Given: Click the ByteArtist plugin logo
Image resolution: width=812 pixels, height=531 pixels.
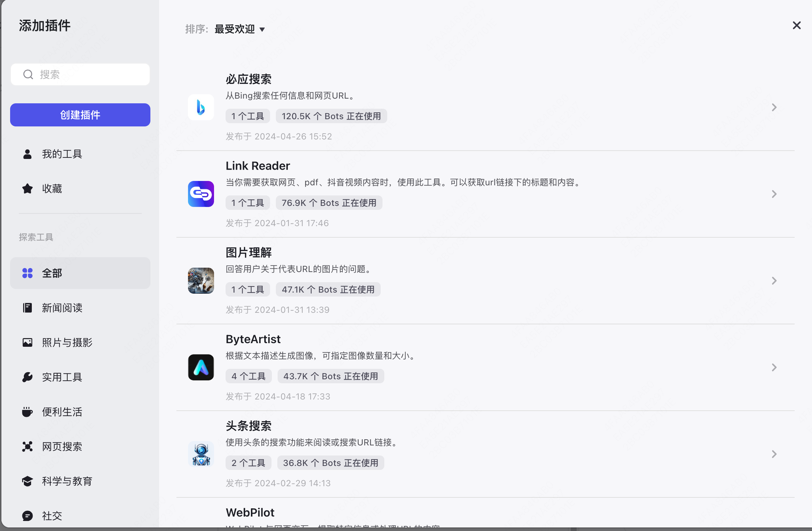Looking at the screenshot, I should 201,368.
